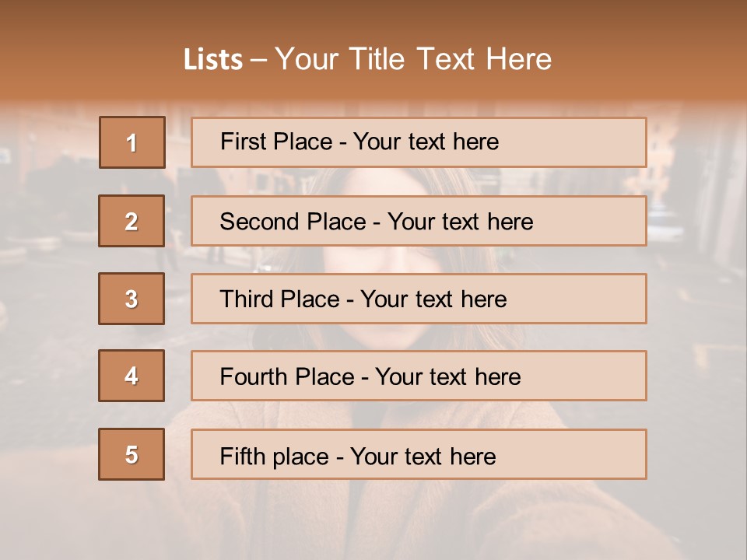The width and height of the screenshot is (747, 560).
Task: Click the background photo below the list
Action: tap(373, 521)
